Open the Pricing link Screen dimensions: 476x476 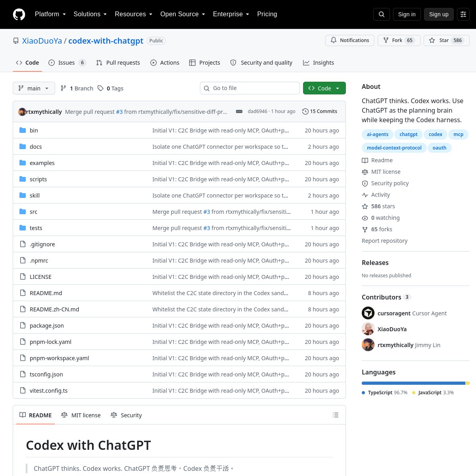(x=267, y=14)
